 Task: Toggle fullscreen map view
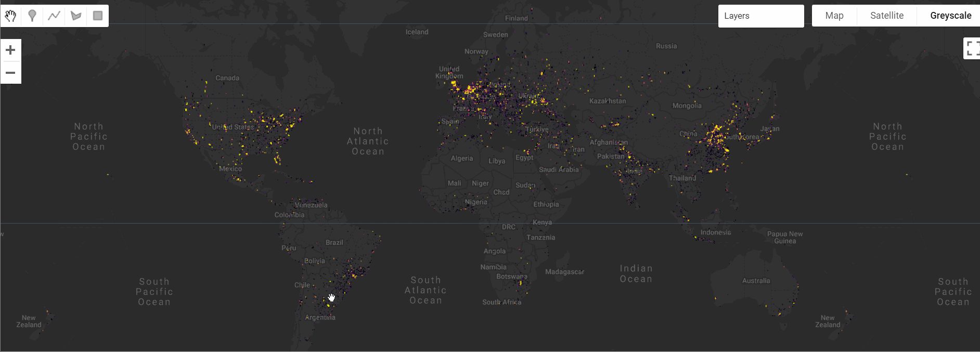pos(972,48)
